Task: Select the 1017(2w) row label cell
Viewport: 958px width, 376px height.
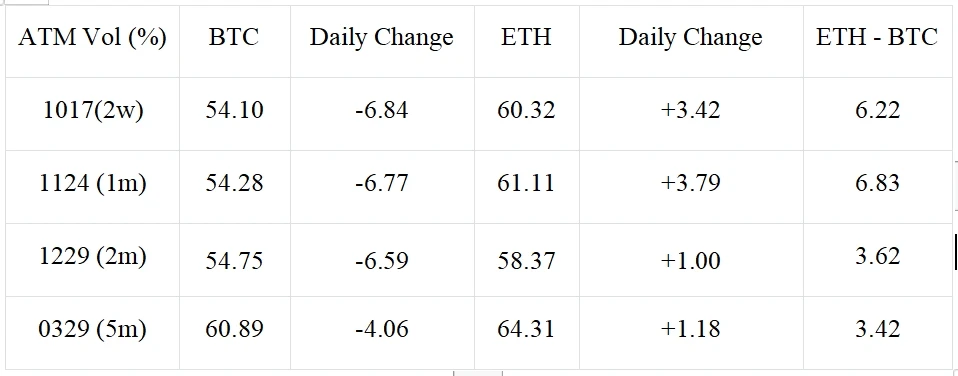Action: coord(92,114)
